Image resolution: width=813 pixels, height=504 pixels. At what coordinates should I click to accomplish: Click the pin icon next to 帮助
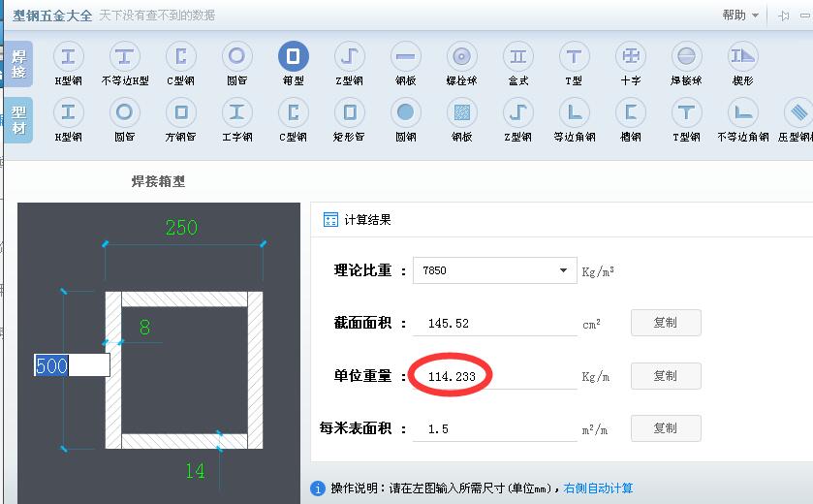784,16
